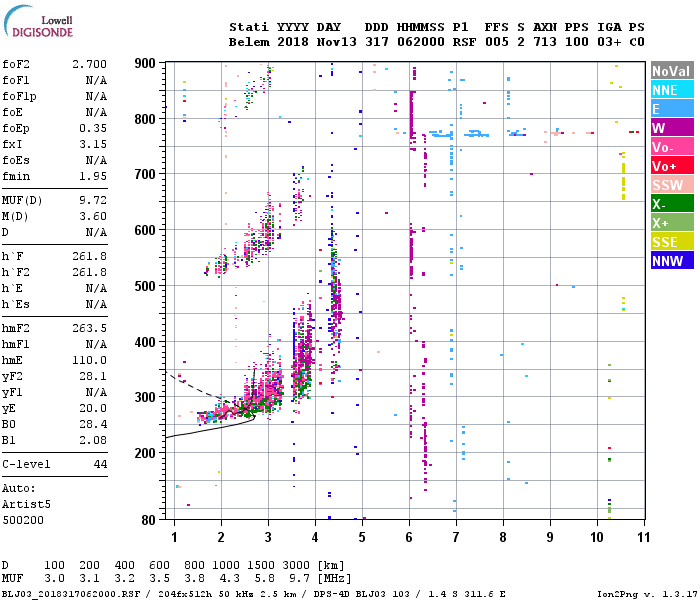Click the yF2 value 28.1

[93, 377]
